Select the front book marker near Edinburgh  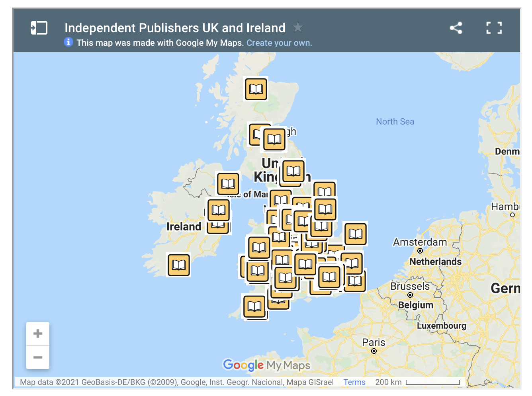274,139
